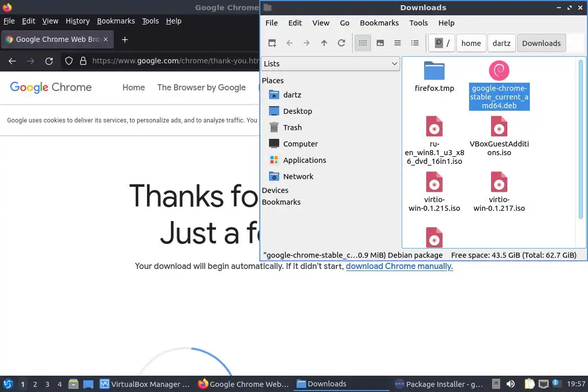Close the Google Chrome Web Browser tab
Viewport: 588px width, 392px height.
tap(106, 39)
